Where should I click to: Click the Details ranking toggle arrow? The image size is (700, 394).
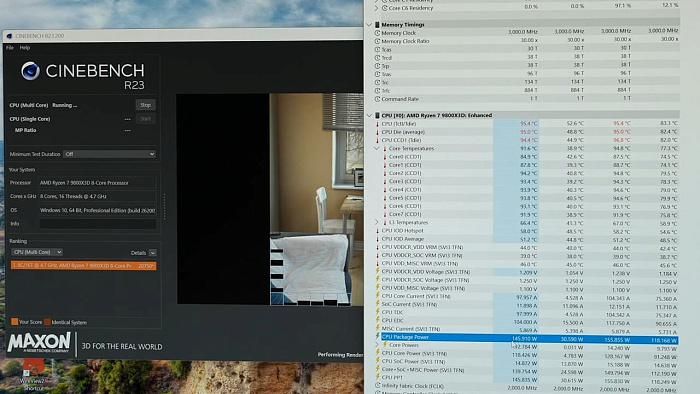pos(153,253)
